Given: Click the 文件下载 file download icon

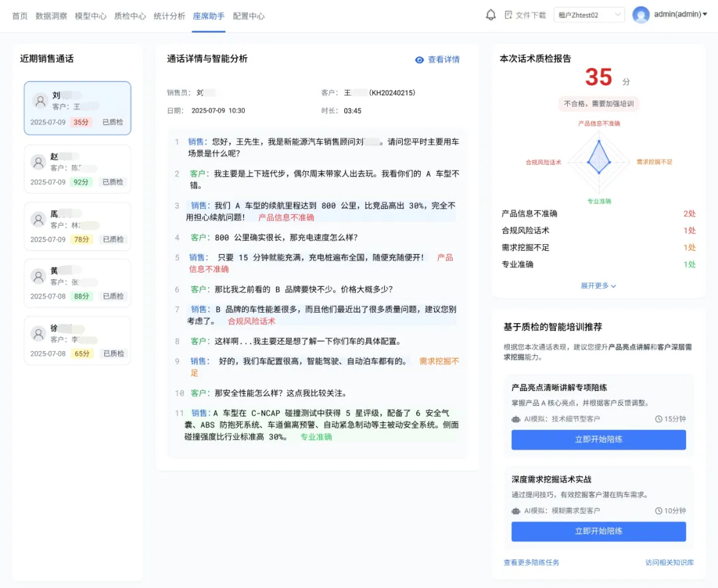Looking at the screenshot, I should pos(509,15).
